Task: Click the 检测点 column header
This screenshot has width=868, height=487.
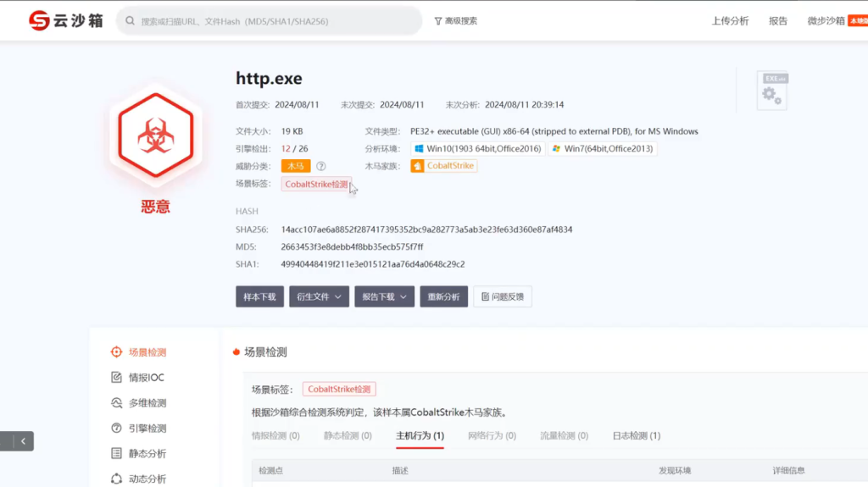Action: (x=270, y=471)
